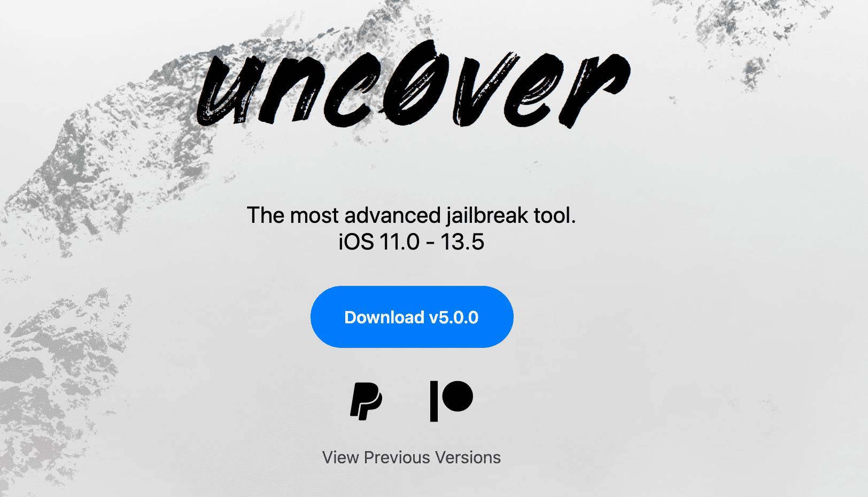Open the previous versions list link
The height and width of the screenshot is (497, 868).
click(412, 457)
